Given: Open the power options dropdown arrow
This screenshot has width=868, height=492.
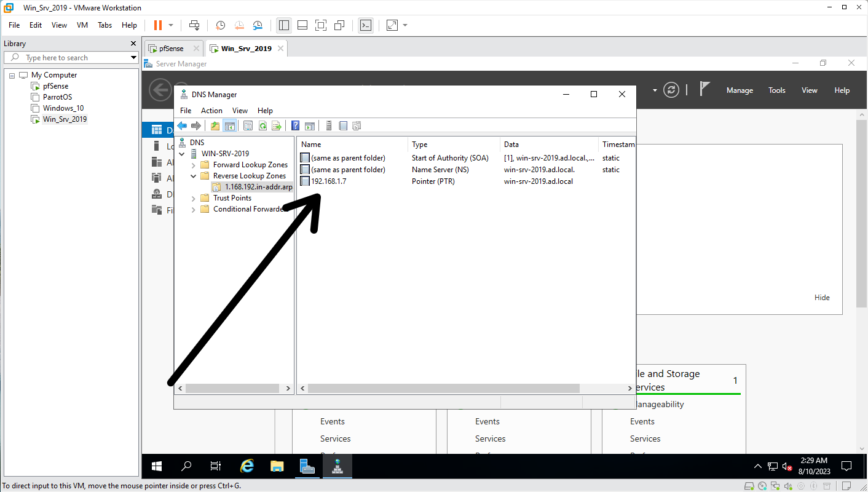Looking at the screenshot, I should 171,25.
